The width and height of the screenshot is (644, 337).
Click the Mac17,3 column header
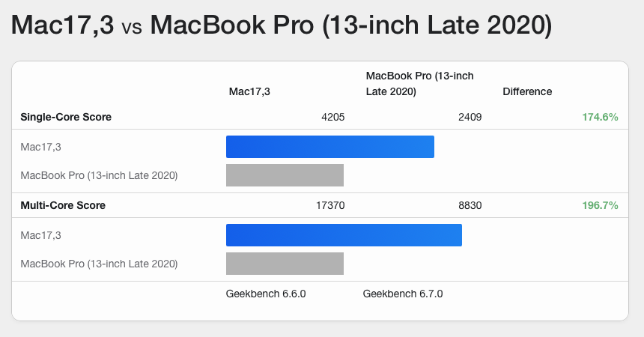coord(249,91)
